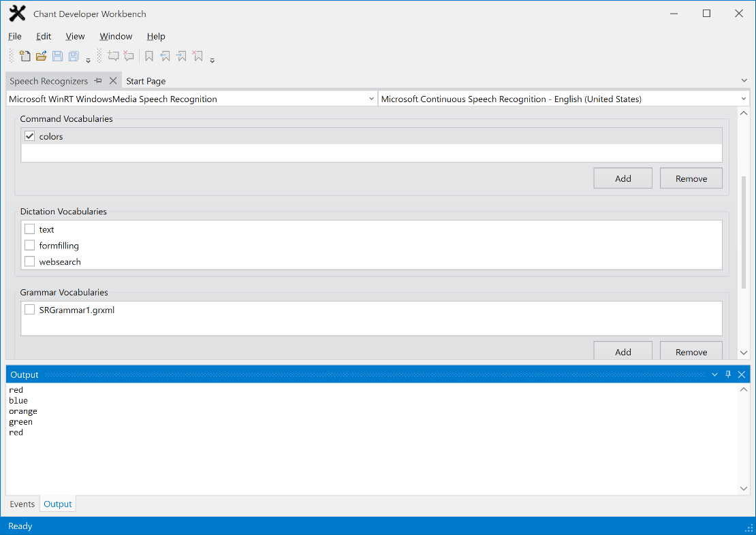Check the SRGrammar1.grxml grammar checkbox
Viewport: 756px width, 535px height.
pyautogui.click(x=30, y=310)
